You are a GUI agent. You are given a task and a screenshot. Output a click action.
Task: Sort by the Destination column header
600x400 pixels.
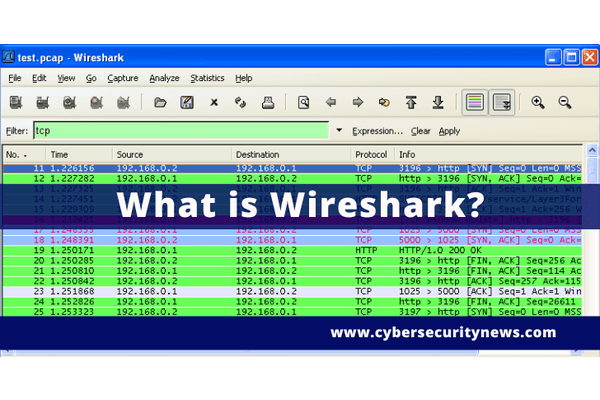coord(292,155)
